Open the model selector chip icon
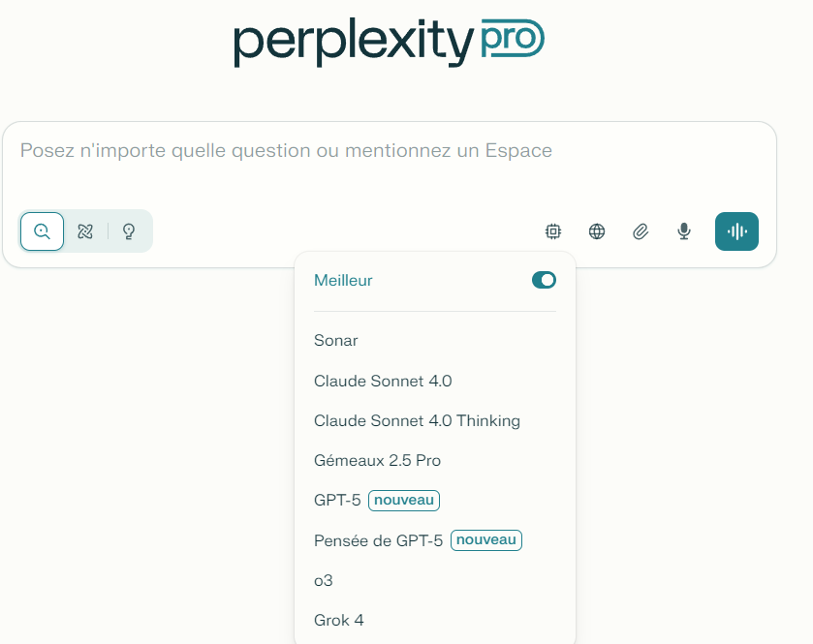Viewport: 813px width, 644px height. 553,231
